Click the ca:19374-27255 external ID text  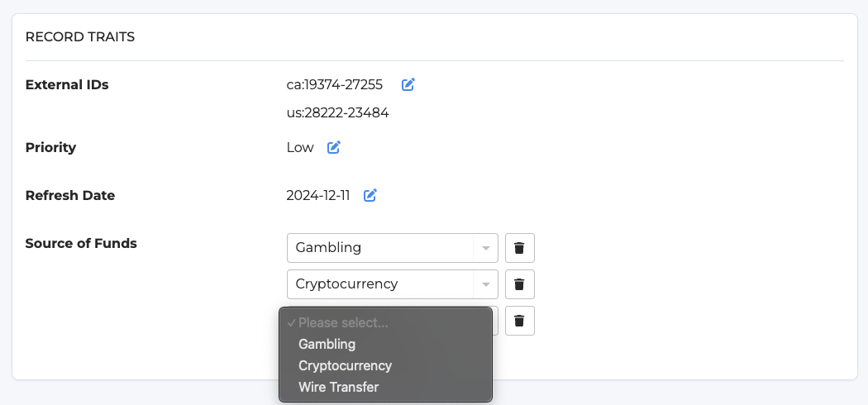[334, 84]
